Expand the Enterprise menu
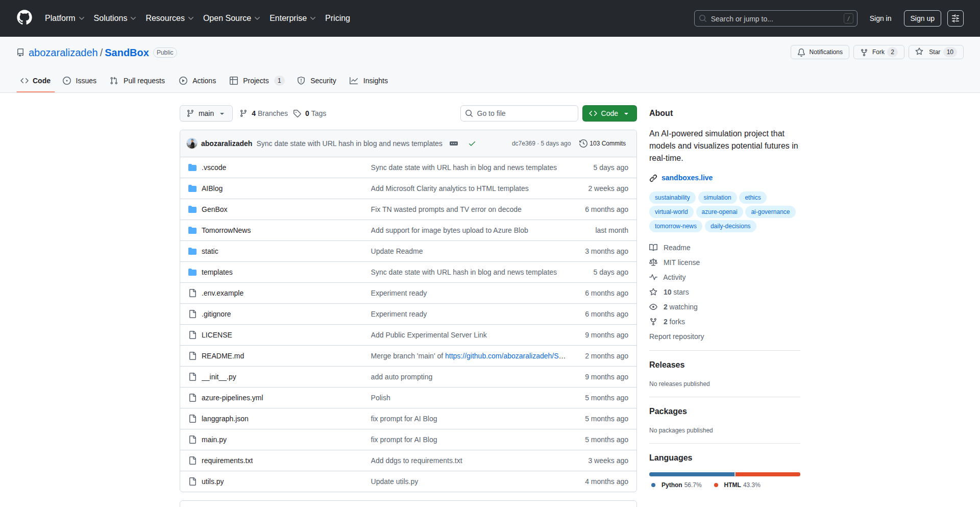 [x=292, y=18]
